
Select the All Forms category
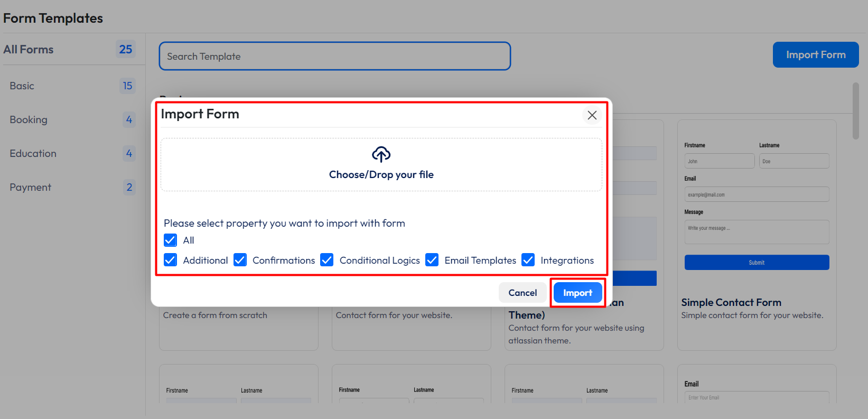click(x=29, y=50)
